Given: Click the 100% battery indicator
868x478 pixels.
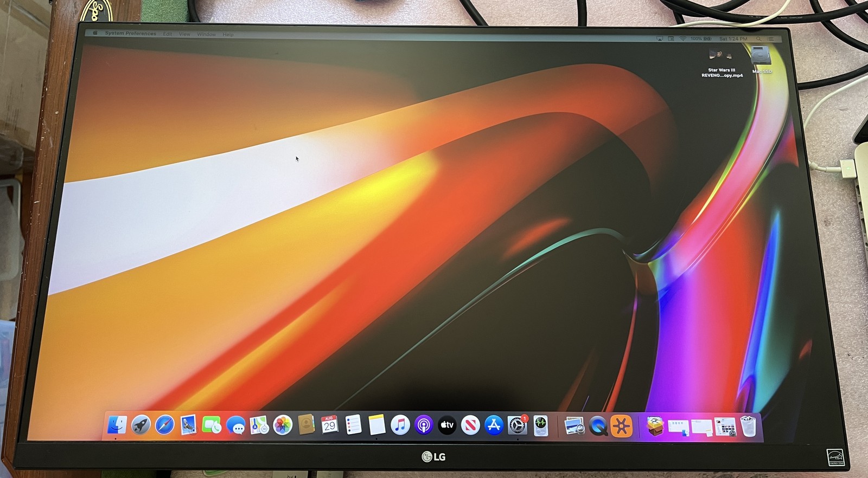Looking at the screenshot, I should tap(700, 39).
